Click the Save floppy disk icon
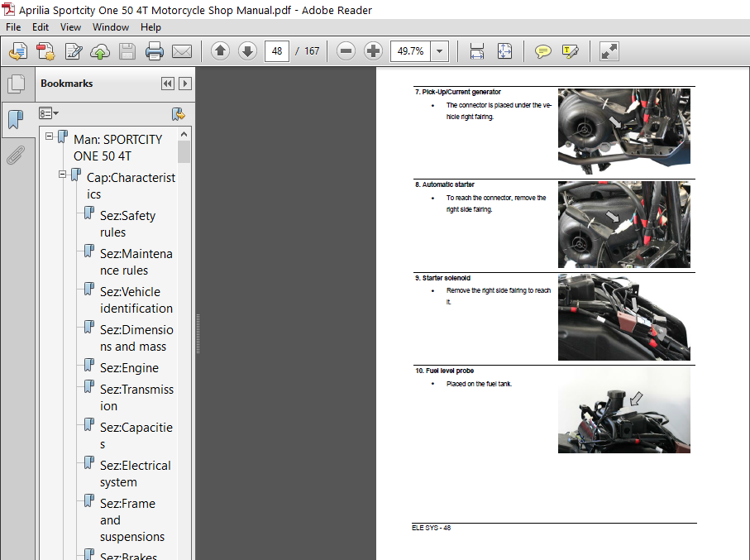The image size is (750, 560). (127, 51)
